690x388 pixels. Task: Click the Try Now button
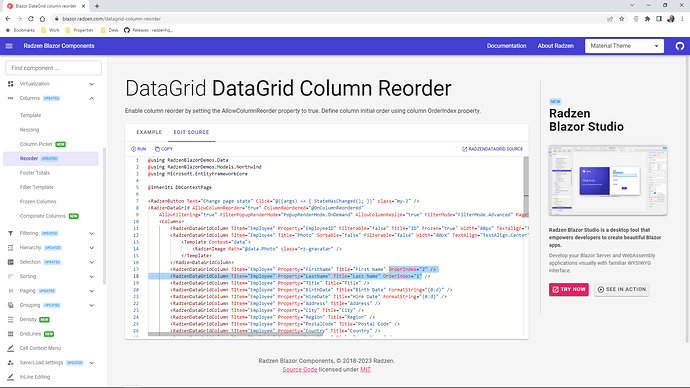[569, 289]
